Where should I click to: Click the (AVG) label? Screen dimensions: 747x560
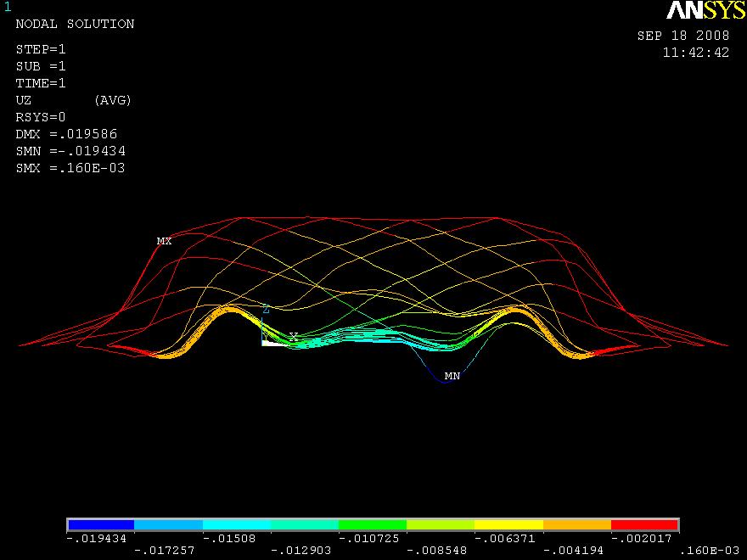pyautogui.click(x=113, y=100)
